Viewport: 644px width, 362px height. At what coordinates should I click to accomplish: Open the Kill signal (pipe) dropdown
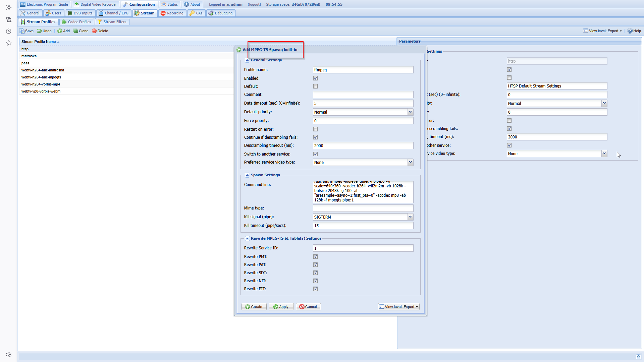tap(410, 217)
